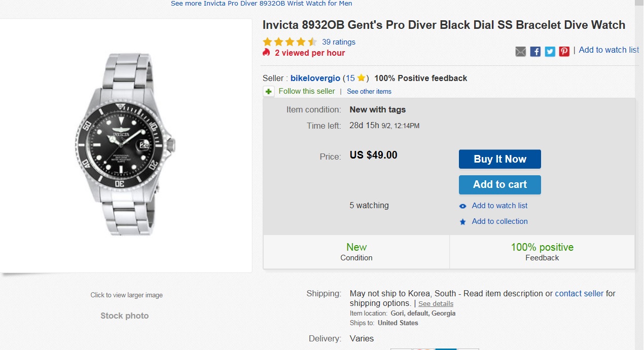Tweet this listing with the Twitter icon
Viewport: 644px width, 350px height.
pos(550,51)
